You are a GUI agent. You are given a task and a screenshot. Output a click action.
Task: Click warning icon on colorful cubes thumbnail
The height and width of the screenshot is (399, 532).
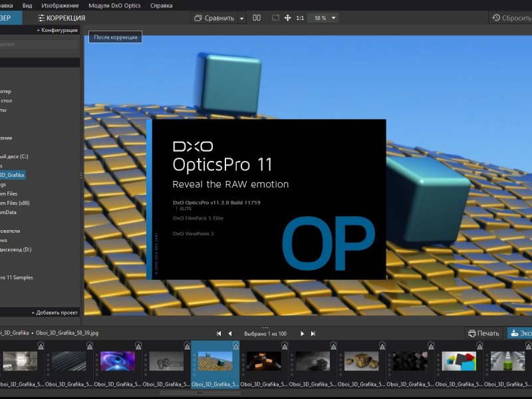point(479,345)
